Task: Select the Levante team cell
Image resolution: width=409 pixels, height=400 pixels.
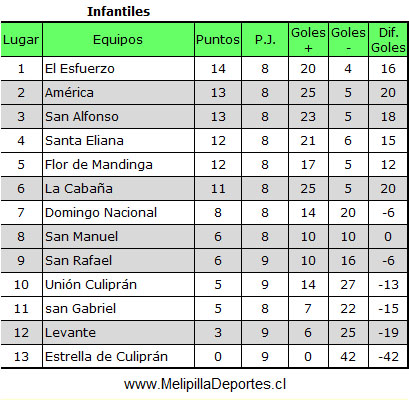Action: click(x=118, y=333)
